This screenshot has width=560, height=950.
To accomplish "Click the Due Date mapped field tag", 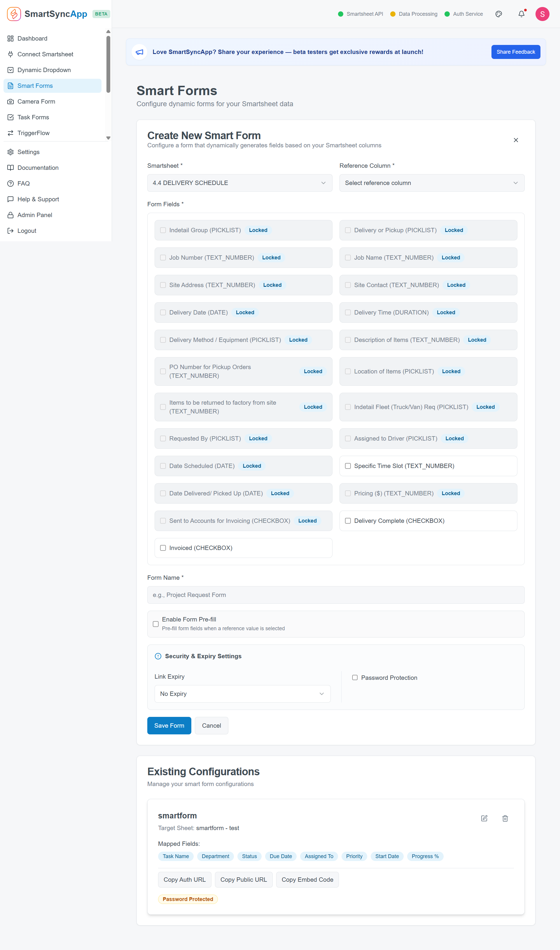I will pos(281,856).
